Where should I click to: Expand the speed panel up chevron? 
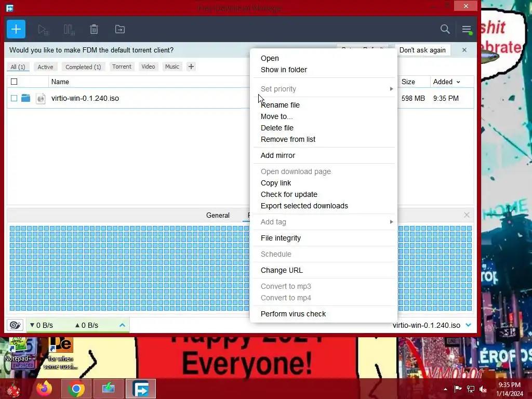coord(123,325)
